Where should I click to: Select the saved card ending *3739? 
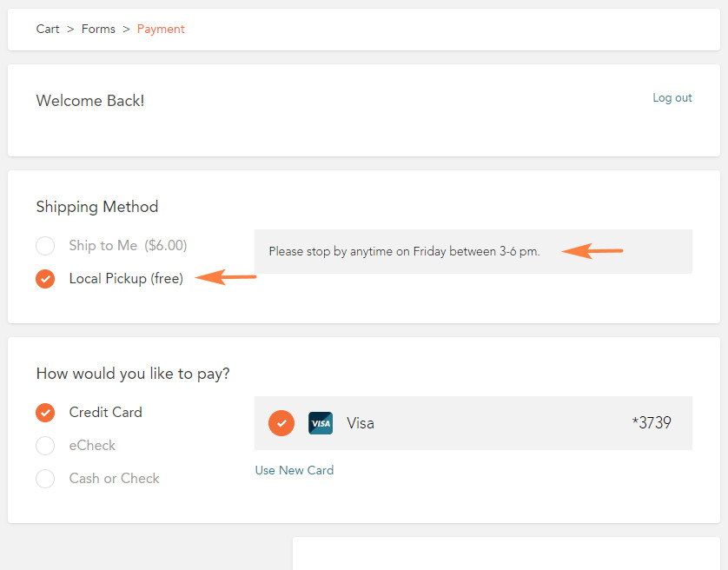473,423
